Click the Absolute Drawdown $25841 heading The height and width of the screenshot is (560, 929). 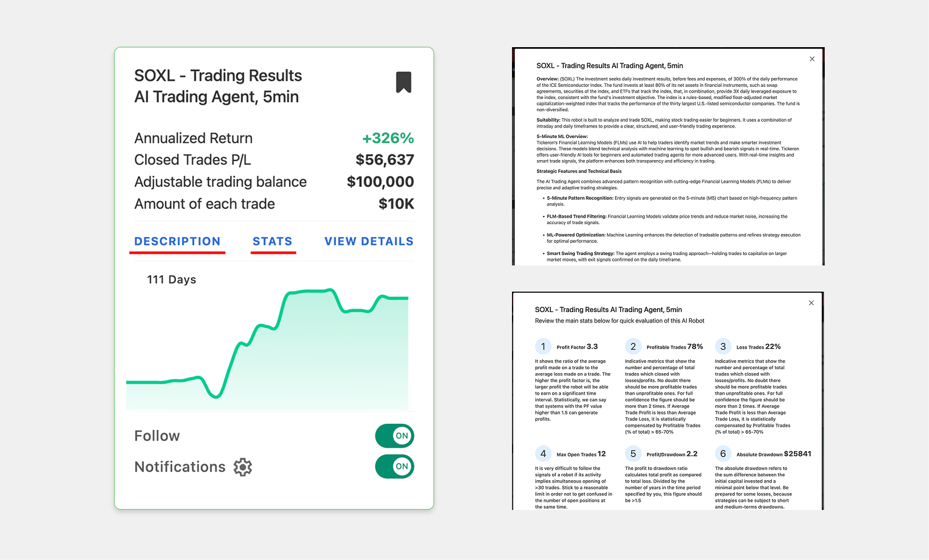click(773, 454)
